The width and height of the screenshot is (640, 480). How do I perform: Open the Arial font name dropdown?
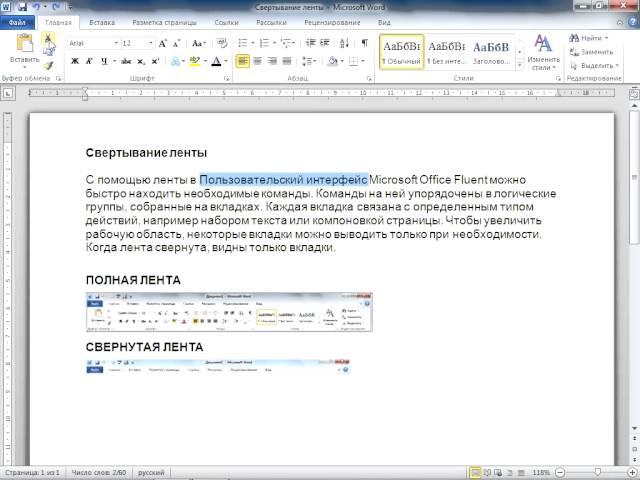[116, 43]
